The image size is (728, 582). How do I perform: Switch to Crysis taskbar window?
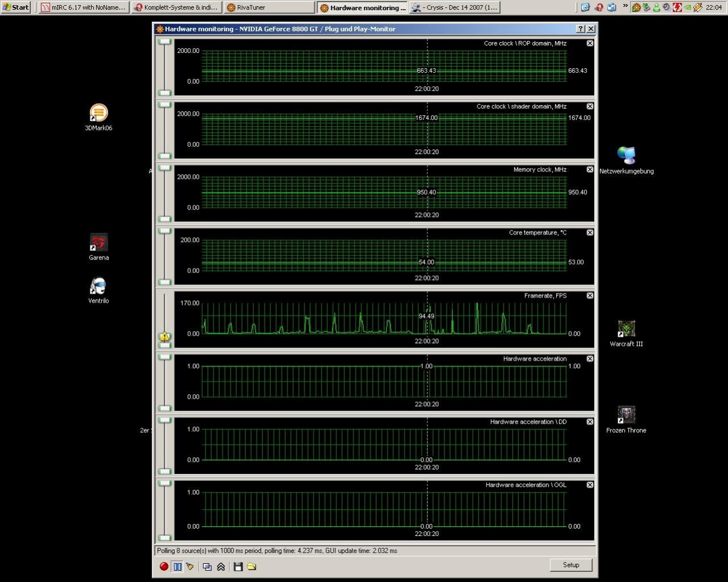click(455, 7)
